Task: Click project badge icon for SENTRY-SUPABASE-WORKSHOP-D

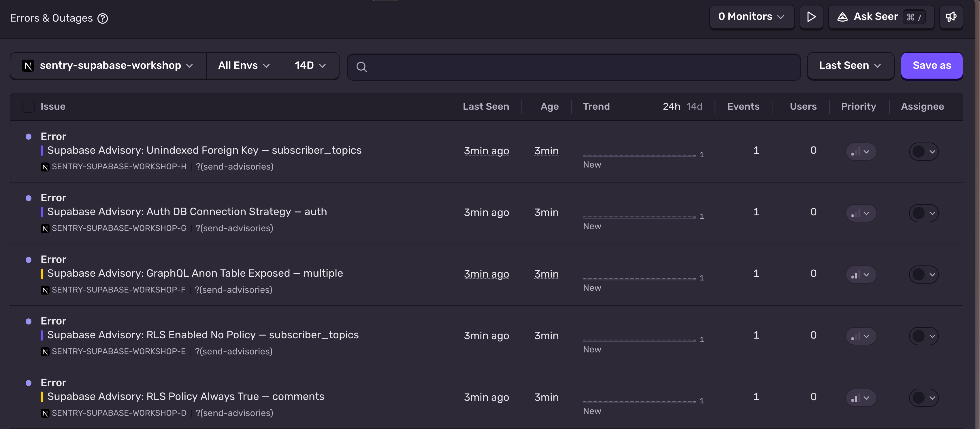Action: [45, 413]
